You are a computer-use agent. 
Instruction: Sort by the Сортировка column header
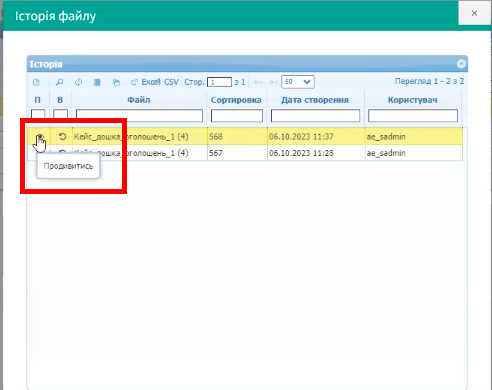[x=236, y=100]
